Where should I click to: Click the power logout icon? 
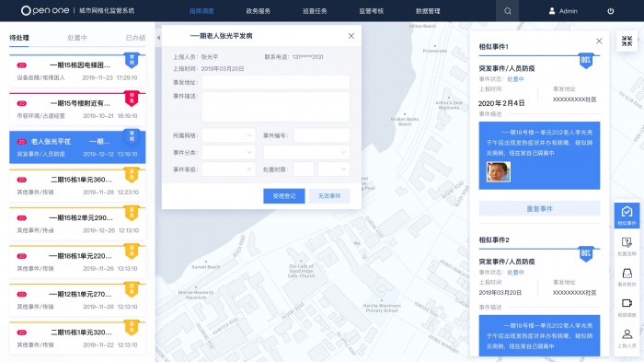(611, 11)
